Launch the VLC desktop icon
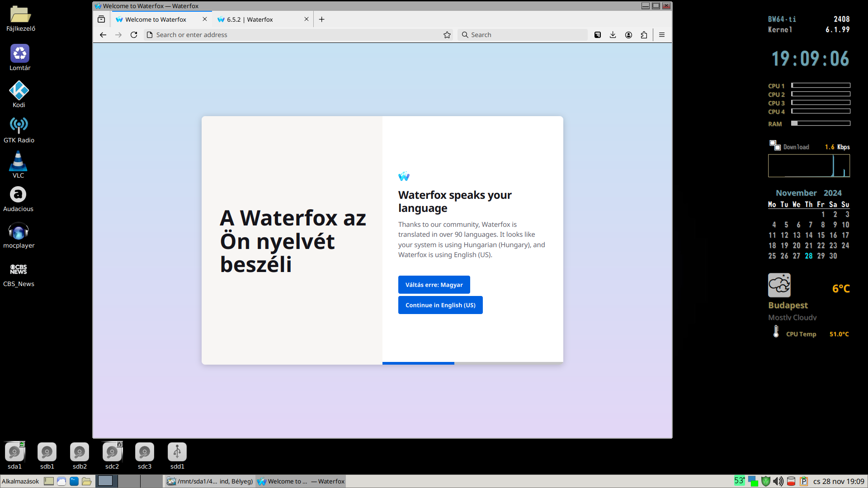Screen dimensions: 868x488 (x=19, y=165)
